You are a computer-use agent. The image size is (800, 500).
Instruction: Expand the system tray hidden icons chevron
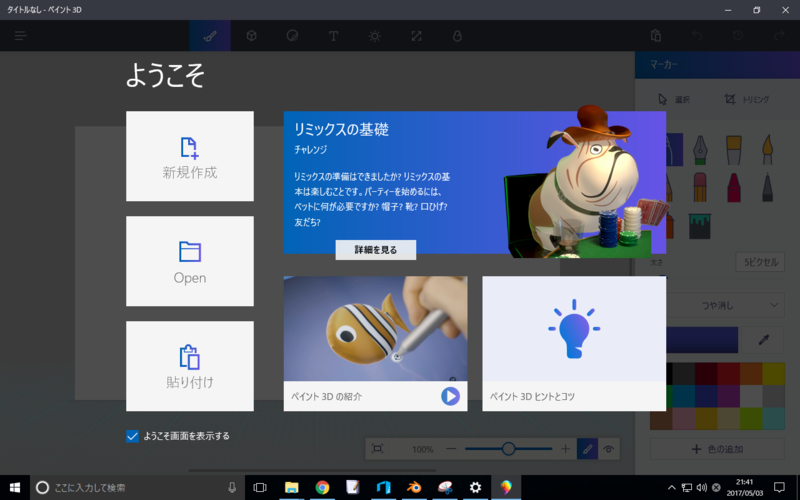[671, 488]
